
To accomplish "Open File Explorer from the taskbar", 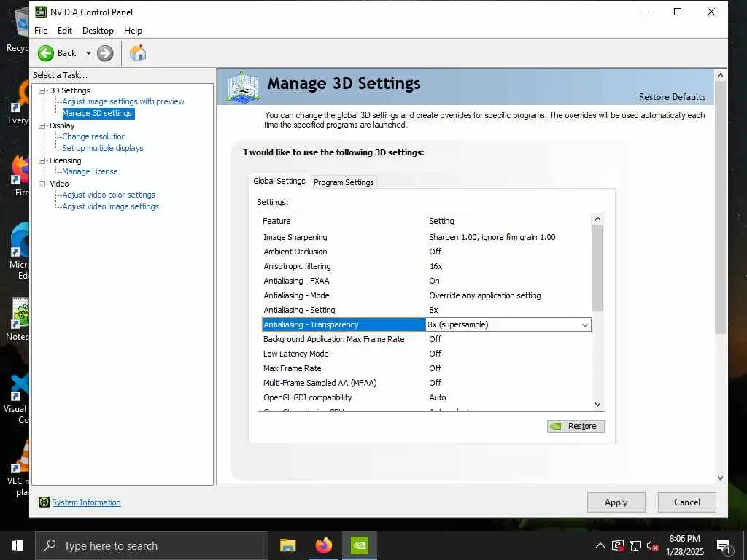I will (x=287, y=545).
